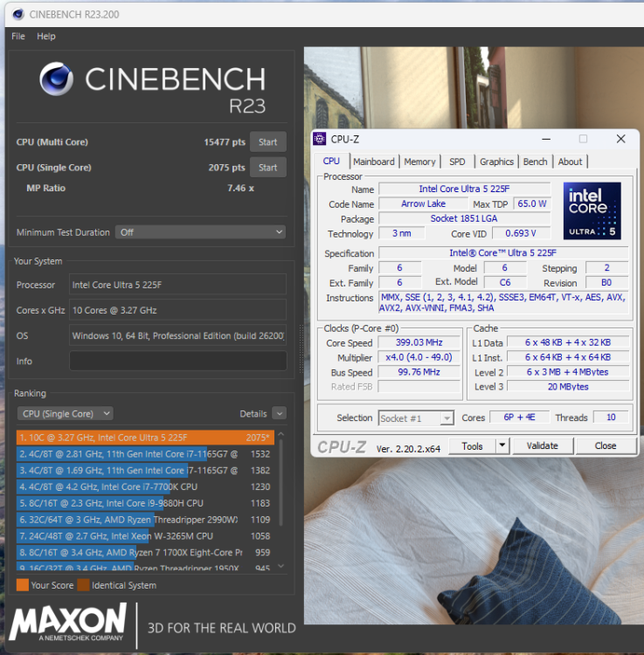Click the Core VID value 0.693 V
This screenshot has width=644, height=655.
click(521, 233)
